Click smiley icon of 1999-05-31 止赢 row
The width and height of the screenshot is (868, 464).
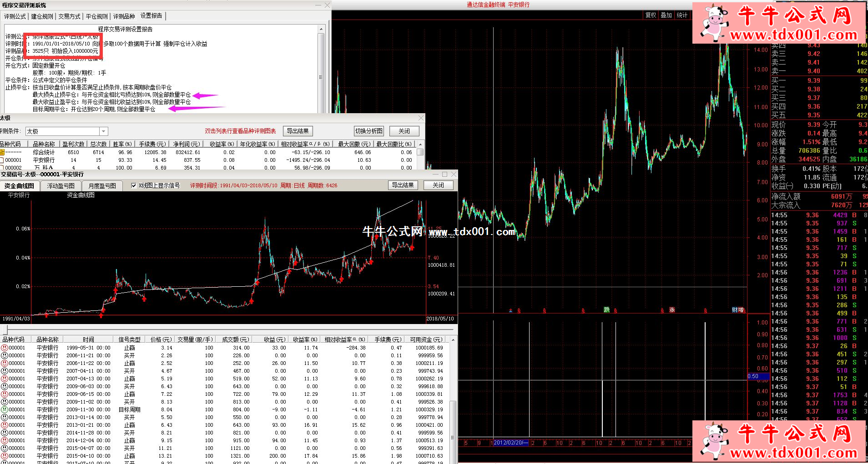click(x=5, y=348)
